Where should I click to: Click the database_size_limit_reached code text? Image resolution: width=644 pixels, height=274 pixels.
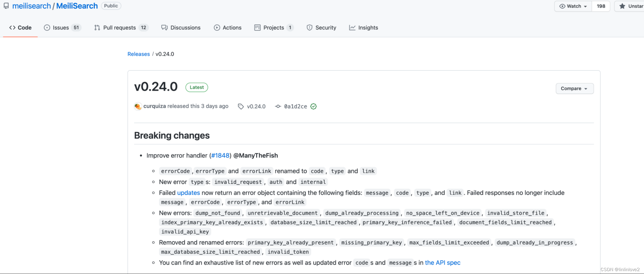tap(314, 223)
